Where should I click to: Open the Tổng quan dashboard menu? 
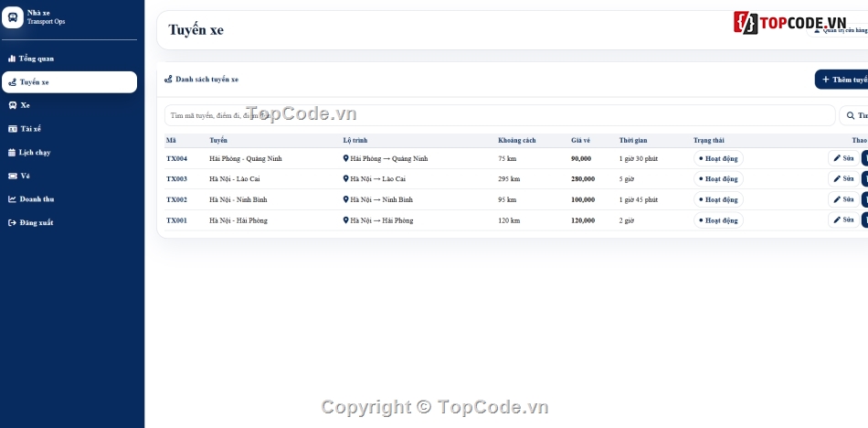point(69,59)
